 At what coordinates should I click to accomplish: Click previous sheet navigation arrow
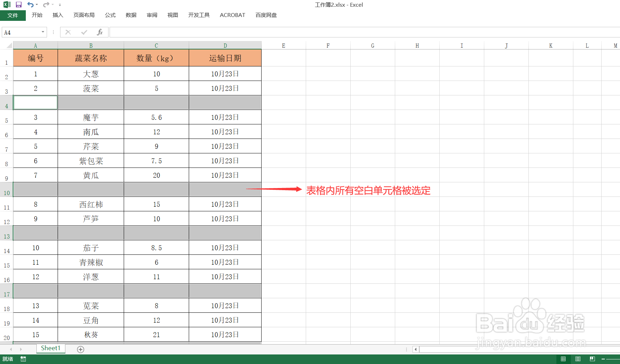[x=11, y=349]
